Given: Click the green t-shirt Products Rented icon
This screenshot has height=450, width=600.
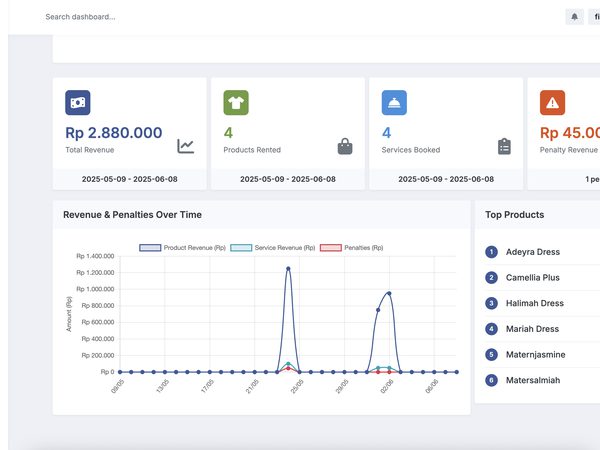Looking at the screenshot, I should 236,103.
